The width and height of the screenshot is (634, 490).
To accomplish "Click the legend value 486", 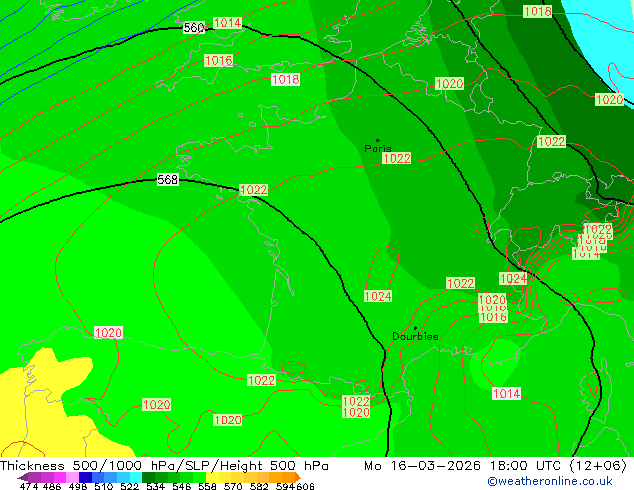I will point(52,486).
